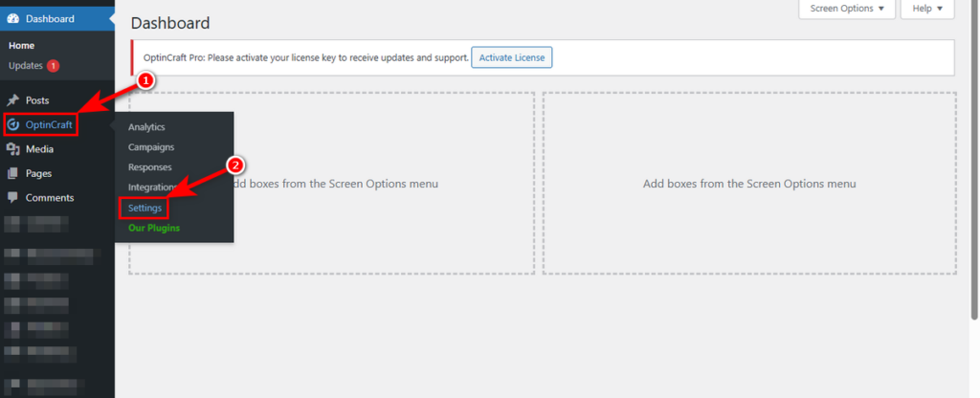Open the Help dropdown tab
This screenshot has height=398, width=980.
[927, 9]
